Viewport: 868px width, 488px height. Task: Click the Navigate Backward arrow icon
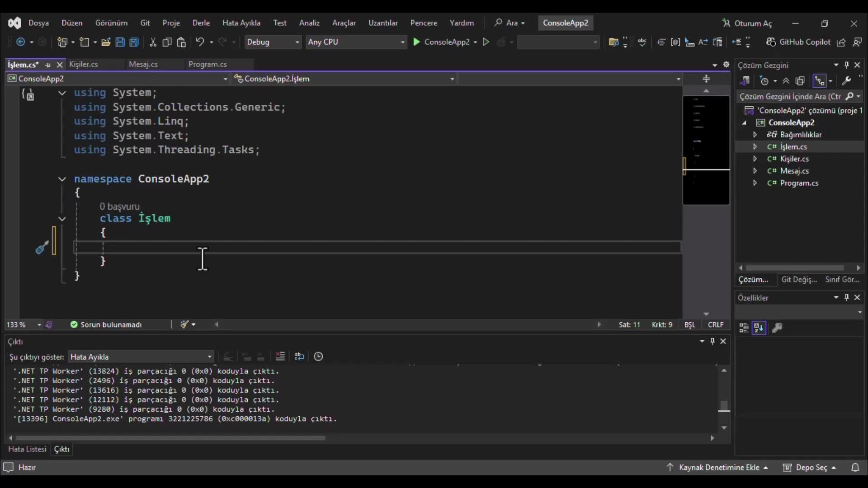coord(21,42)
